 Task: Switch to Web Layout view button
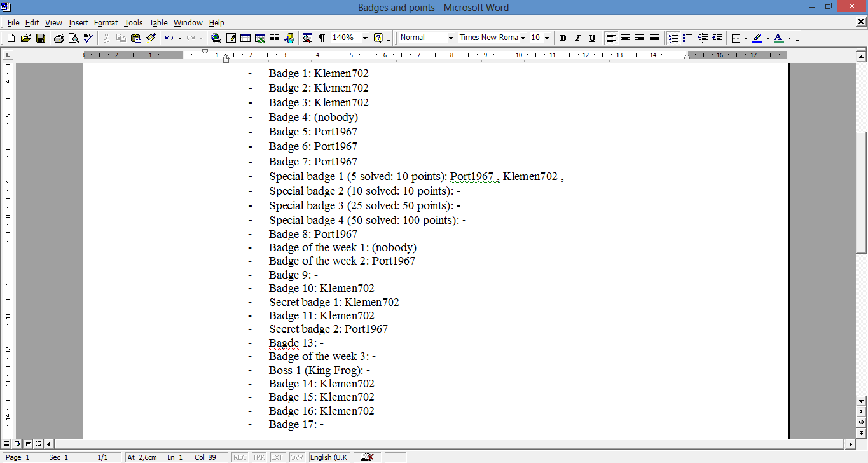pyautogui.click(x=17, y=443)
